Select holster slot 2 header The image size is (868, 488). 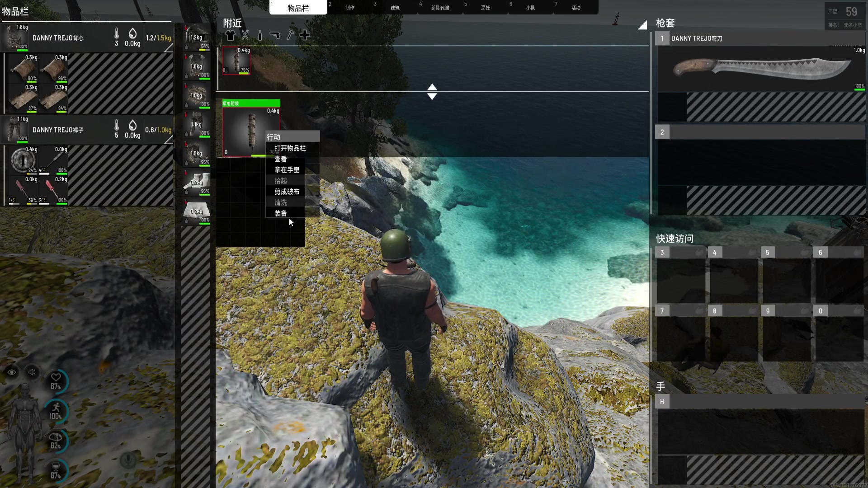click(x=759, y=132)
